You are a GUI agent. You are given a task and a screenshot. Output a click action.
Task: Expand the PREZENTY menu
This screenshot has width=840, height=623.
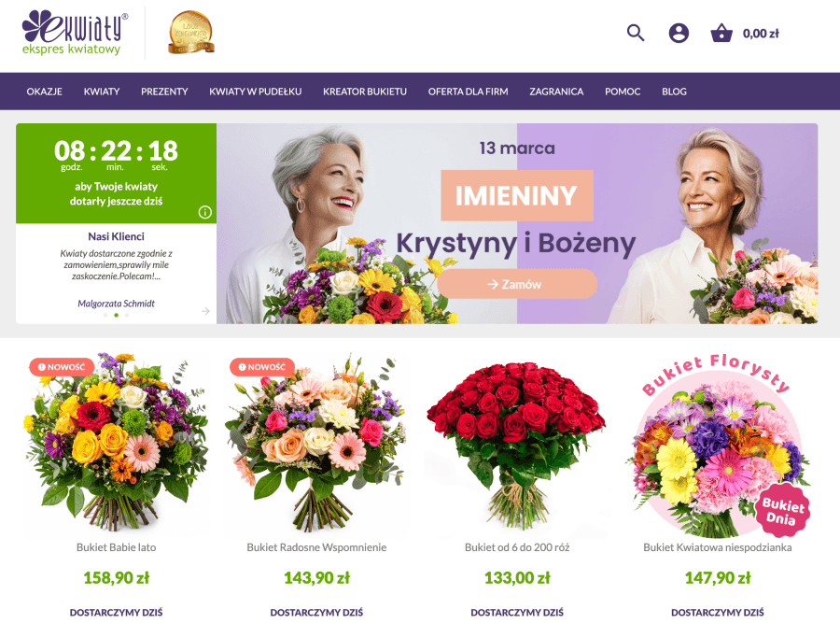click(x=164, y=92)
